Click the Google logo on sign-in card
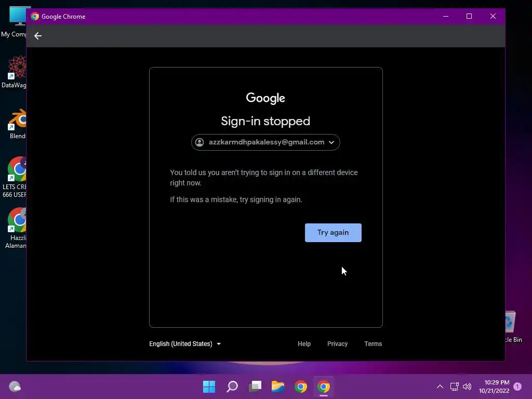The height and width of the screenshot is (399, 532). pos(265,98)
